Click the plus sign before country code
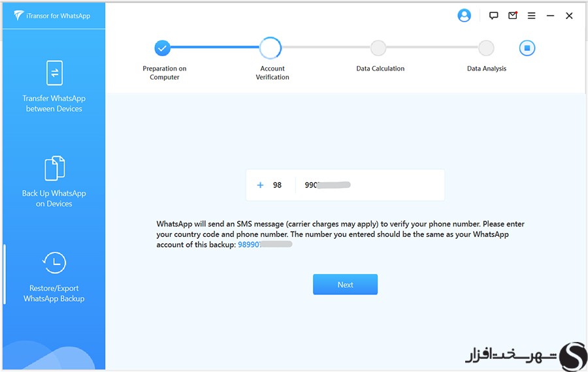The image size is (588, 372). tap(260, 185)
